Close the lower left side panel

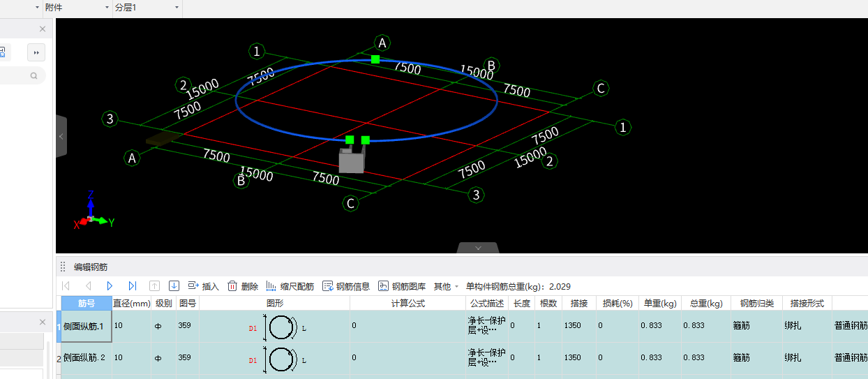43,321
